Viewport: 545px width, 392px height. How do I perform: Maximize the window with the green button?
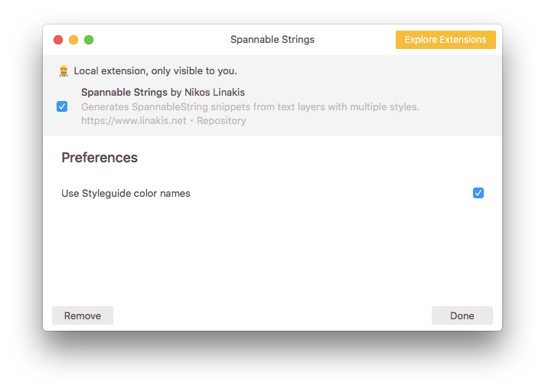(x=89, y=40)
